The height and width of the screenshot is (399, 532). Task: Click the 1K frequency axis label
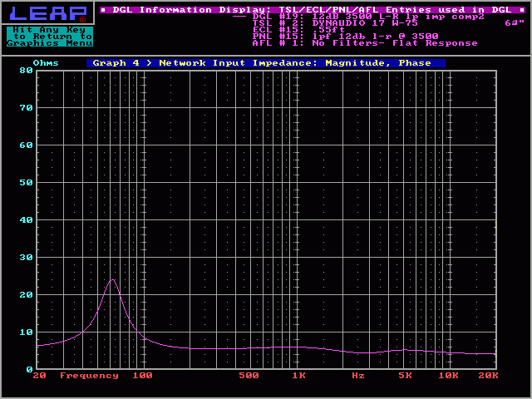point(299,376)
